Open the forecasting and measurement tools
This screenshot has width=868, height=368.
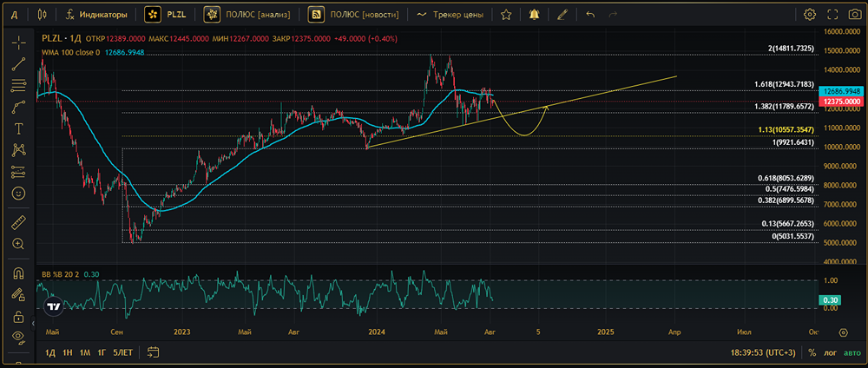[x=19, y=172]
